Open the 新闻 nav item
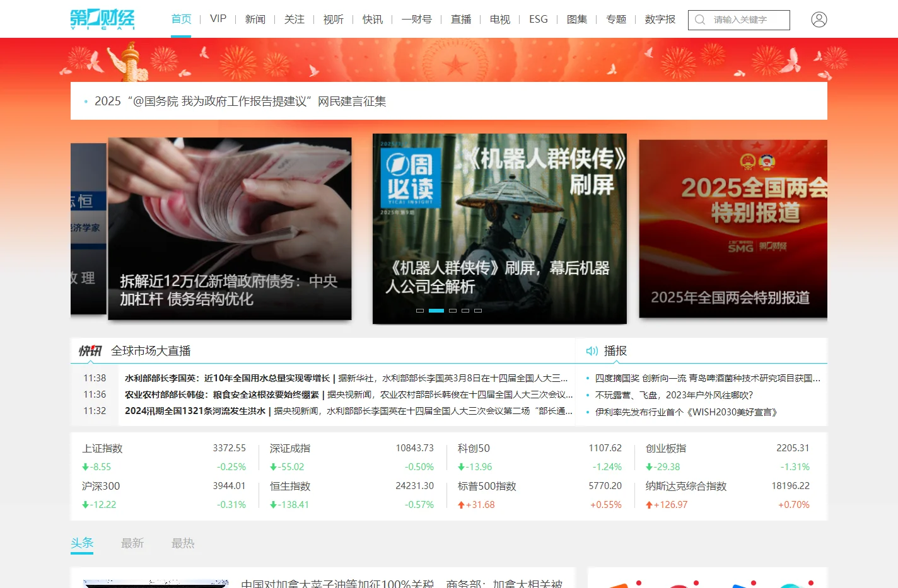This screenshot has width=898, height=588. click(x=255, y=19)
